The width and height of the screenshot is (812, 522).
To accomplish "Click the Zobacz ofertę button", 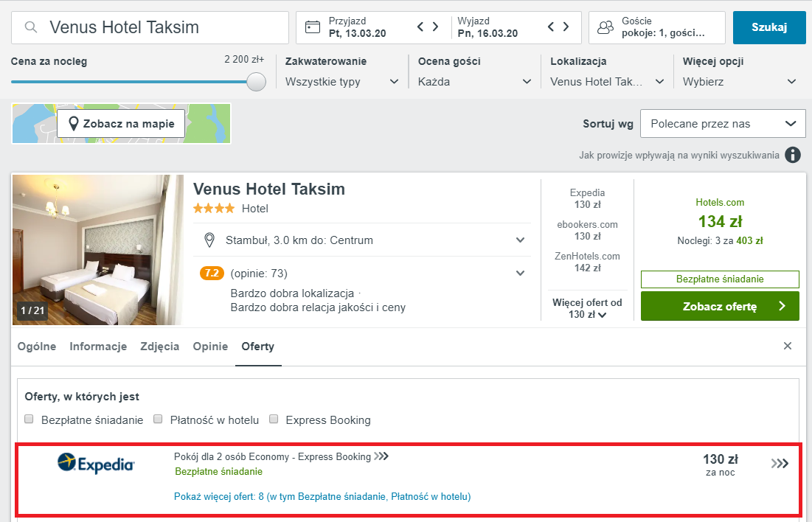I will coord(719,307).
